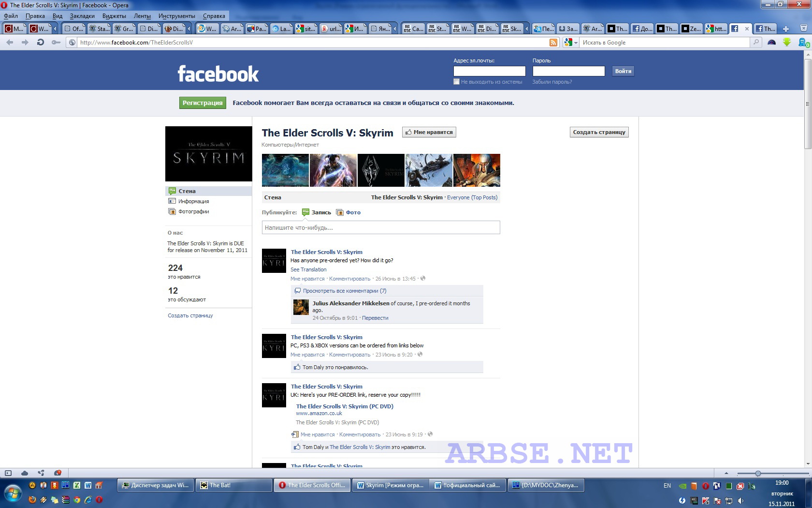This screenshot has width=812, height=508.
Task: Open 'Диспетчер задач Wi...' from the taskbar
Action: point(156,485)
